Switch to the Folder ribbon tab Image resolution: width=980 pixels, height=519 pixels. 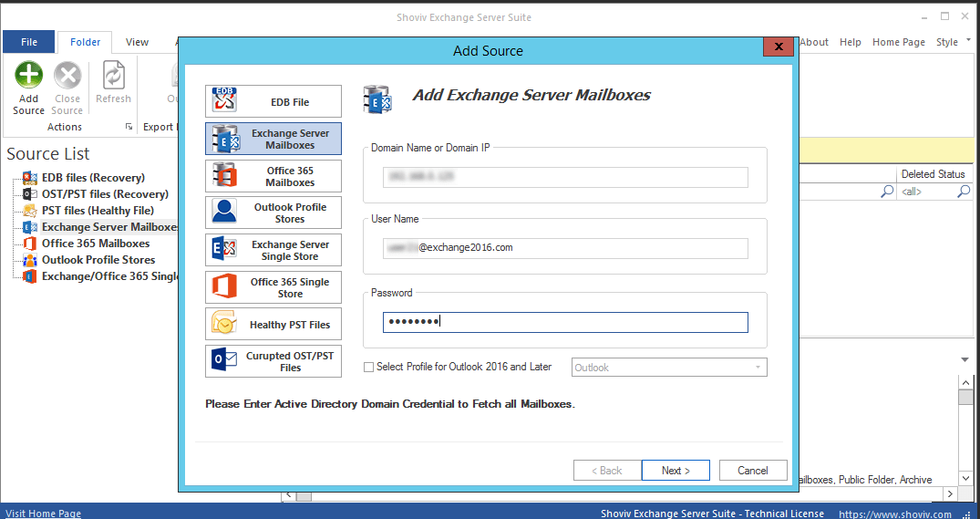point(85,42)
